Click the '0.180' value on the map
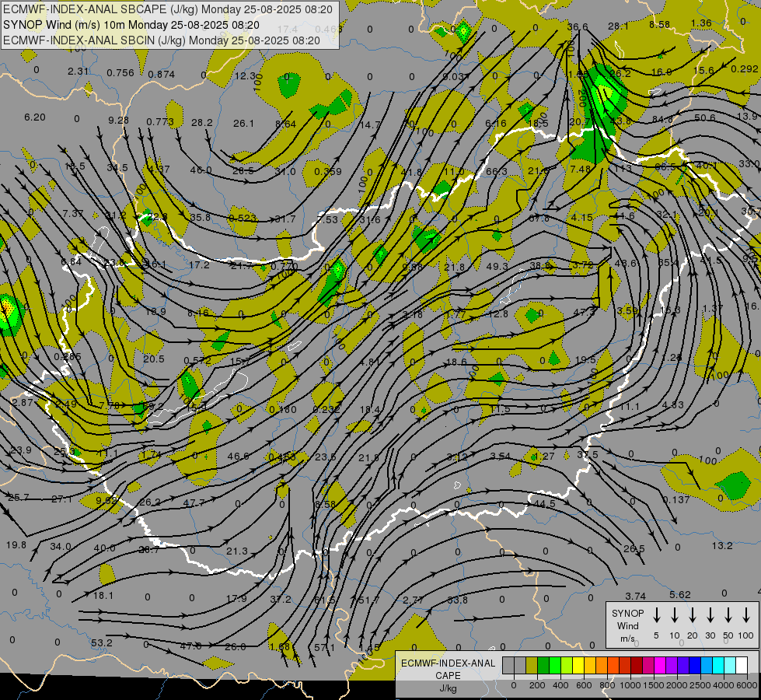Screen dimensions: 761x700 [283, 410]
